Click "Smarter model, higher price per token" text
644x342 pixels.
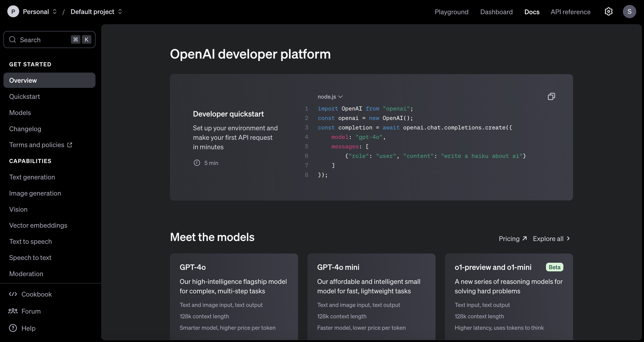click(228, 328)
